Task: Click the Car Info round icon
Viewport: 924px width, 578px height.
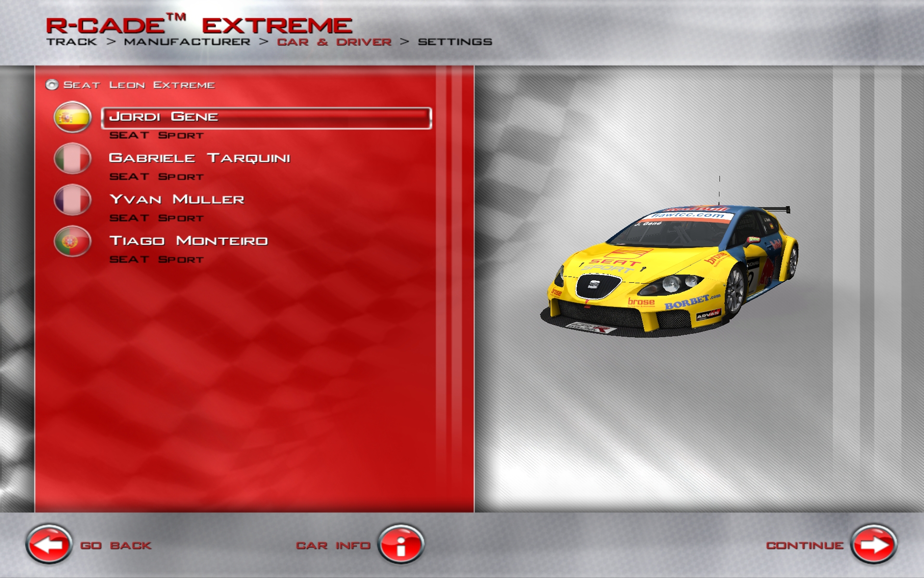Action: (401, 545)
